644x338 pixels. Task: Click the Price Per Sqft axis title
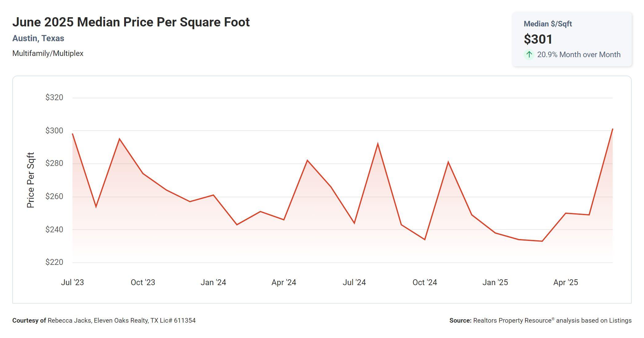tap(30, 180)
